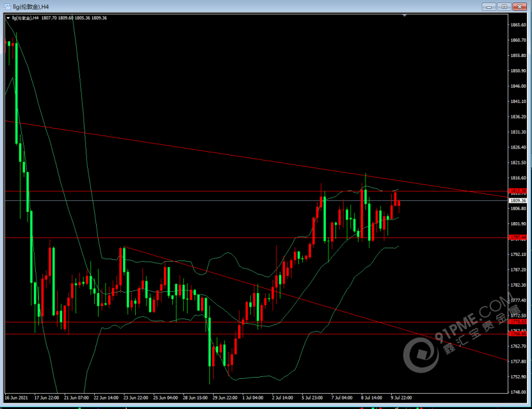The width and height of the screenshot is (532, 409).
Task: Click price scale value 1816.60
Action: coord(518,178)
